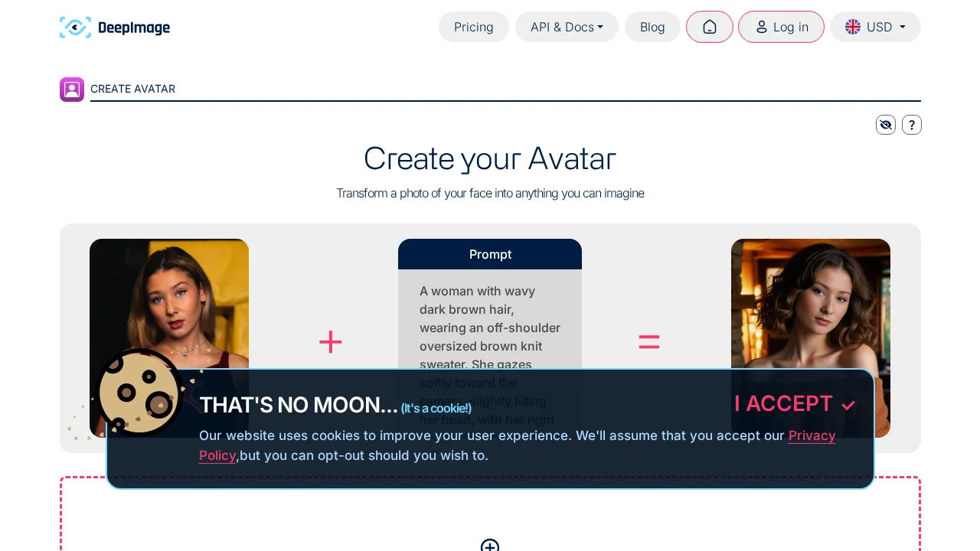This screenshot has height=551, width=980.
Task: Open the Log in person menu
Action: point(781,27)
